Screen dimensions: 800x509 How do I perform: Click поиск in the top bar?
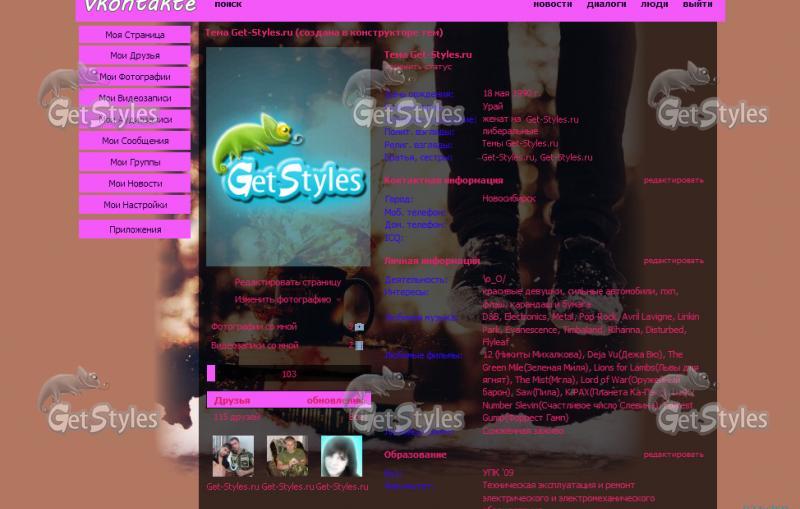(x=228, y=5)
